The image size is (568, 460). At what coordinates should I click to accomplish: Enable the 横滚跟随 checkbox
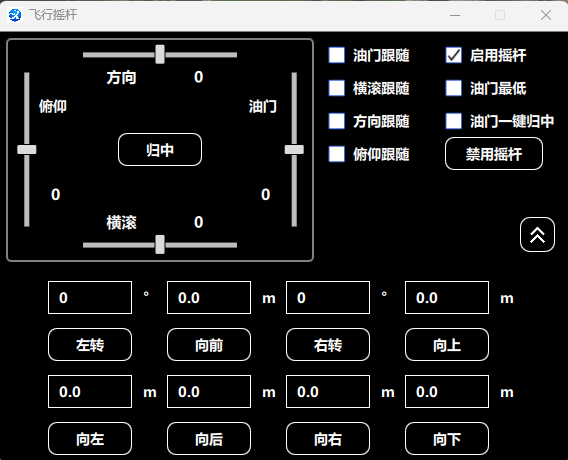(337, 88)
